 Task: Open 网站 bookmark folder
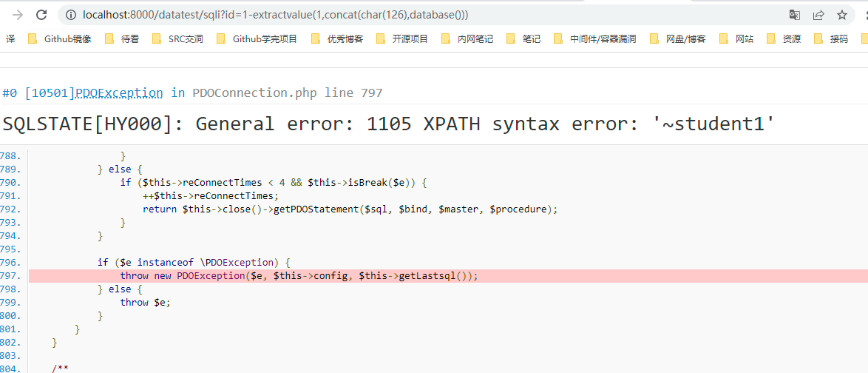(x=736, y=38)
